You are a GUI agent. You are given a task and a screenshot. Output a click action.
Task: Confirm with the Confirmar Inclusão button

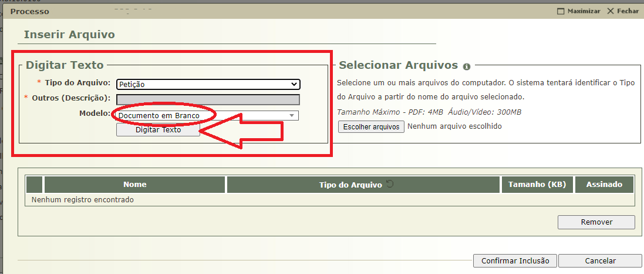[515, 260]
